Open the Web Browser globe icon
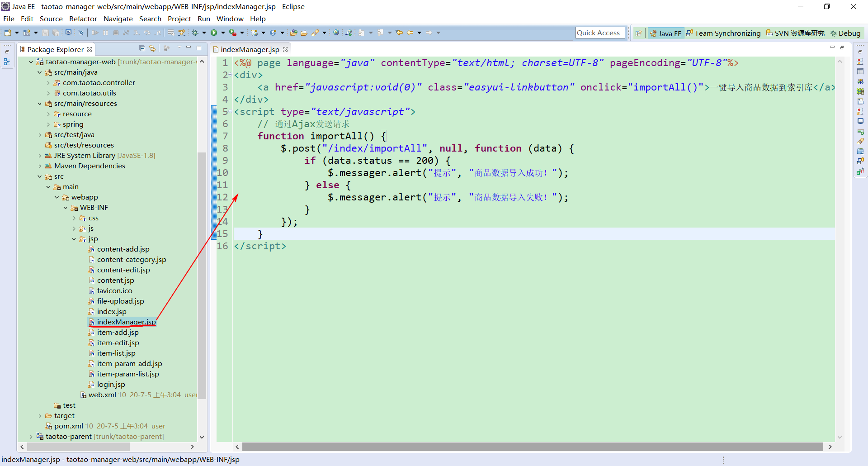 (336, 33)
